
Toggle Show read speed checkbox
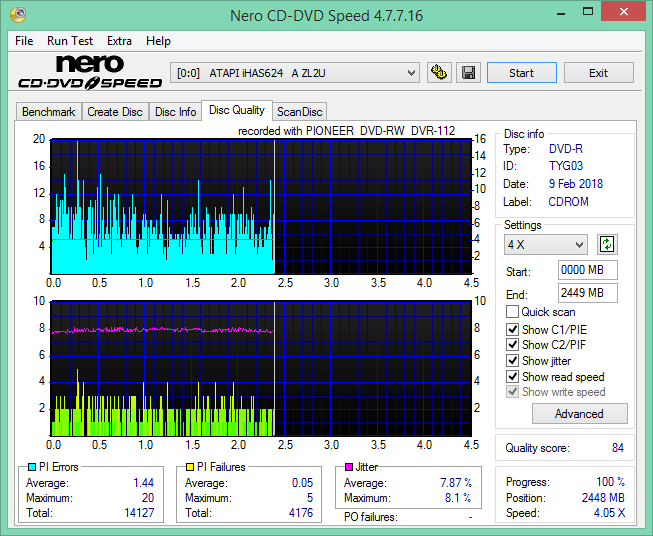pyautogui.click(x=512, y=376)
